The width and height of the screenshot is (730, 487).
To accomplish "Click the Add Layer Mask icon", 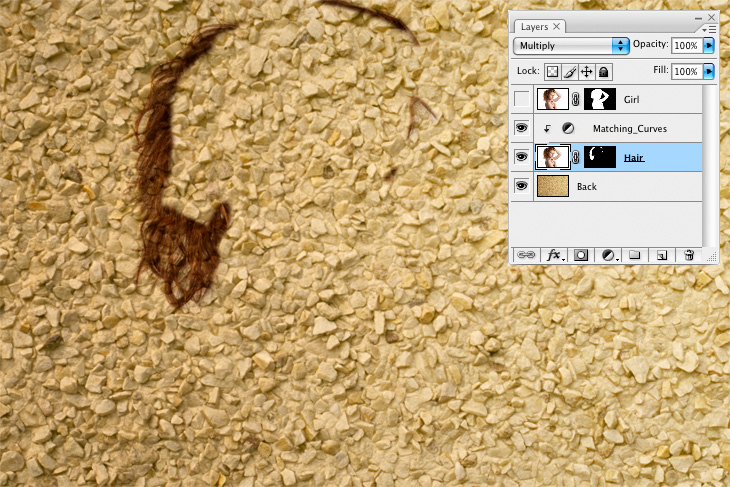I will pos(580,256).
